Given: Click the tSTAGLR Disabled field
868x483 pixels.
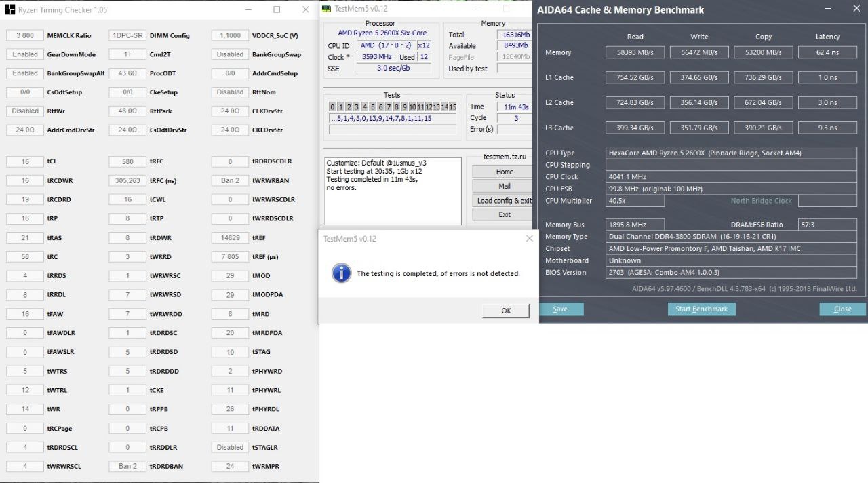Looking at the screenshot, I should pyautogui.click(x=230, y=447).
